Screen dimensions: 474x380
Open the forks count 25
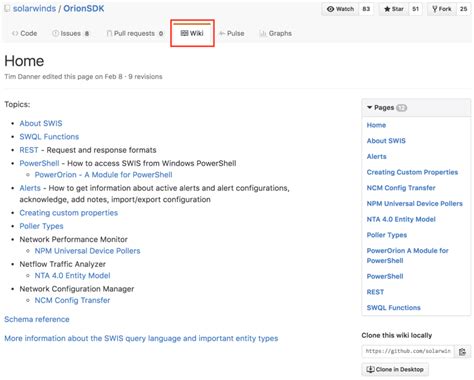463,9
